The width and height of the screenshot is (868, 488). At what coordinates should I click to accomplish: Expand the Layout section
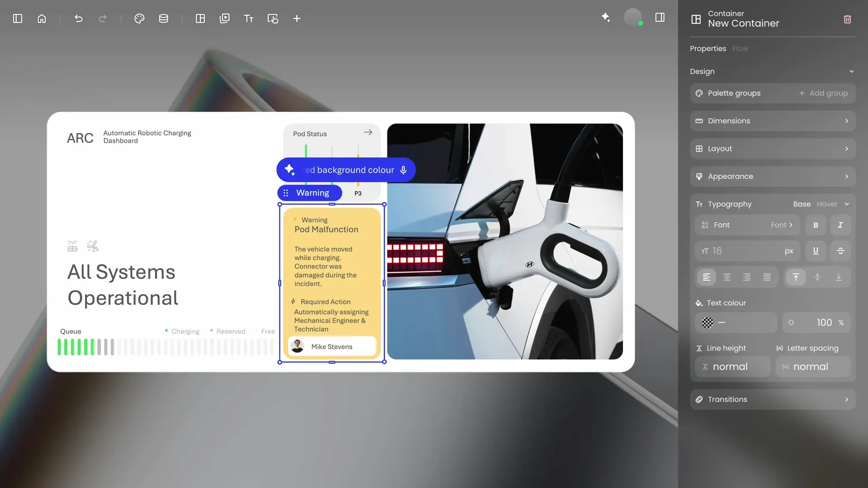tap(773, 149)
